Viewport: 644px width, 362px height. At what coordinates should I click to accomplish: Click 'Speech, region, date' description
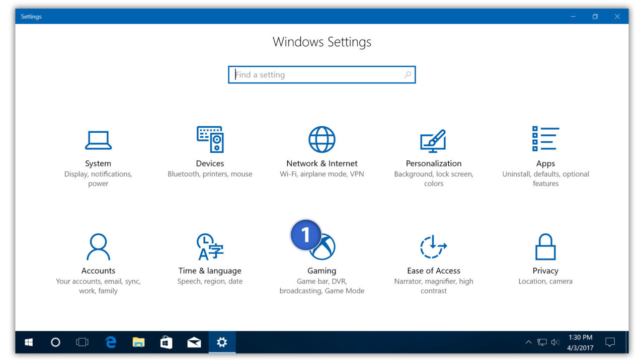click(210, 282)
